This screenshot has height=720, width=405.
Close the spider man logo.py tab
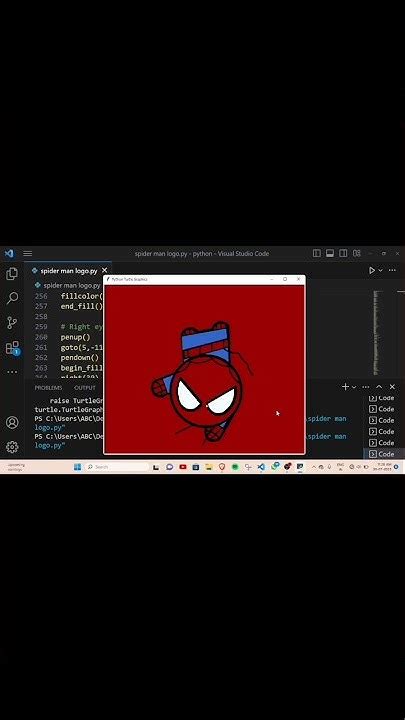[105, 271]
